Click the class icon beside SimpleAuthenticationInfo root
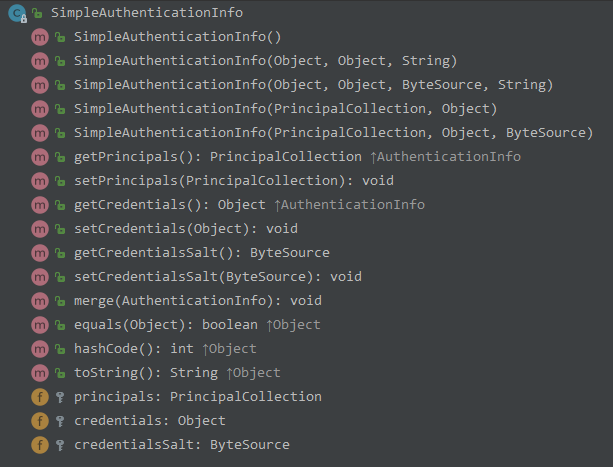Screen dimensions: 613x467 17,13
